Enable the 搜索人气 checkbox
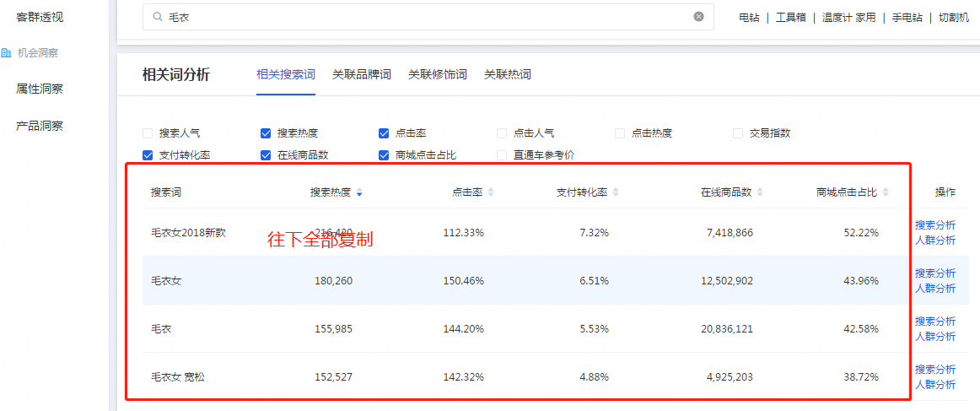Image resolution: width=980 pixels, height=411 pixels. (x=148, y=133)
